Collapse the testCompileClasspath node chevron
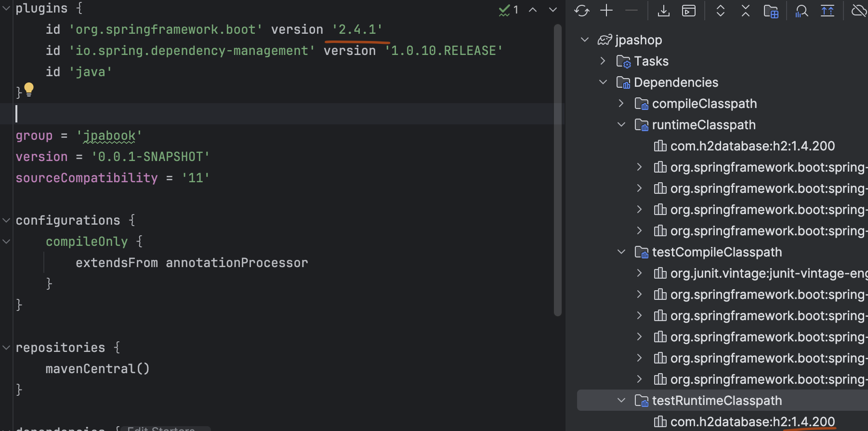Viewport: 868px width, 431px height. click(x=621, y=252)
